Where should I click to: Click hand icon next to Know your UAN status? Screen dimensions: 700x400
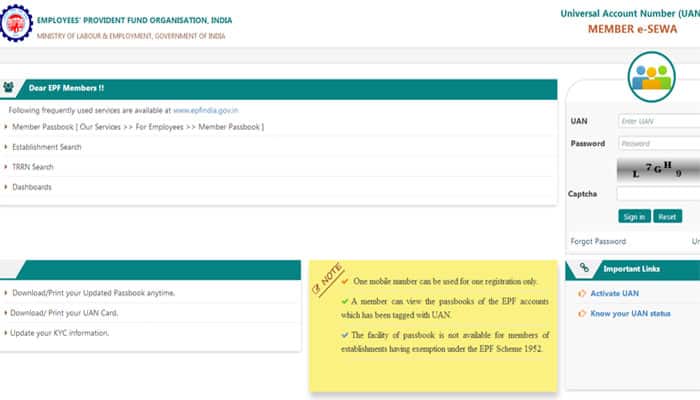582,313
